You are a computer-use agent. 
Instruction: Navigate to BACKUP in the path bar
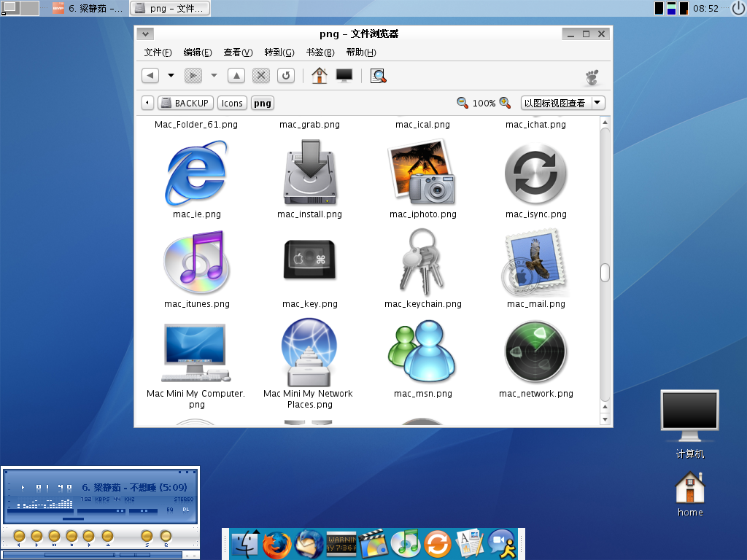point(186,104)
